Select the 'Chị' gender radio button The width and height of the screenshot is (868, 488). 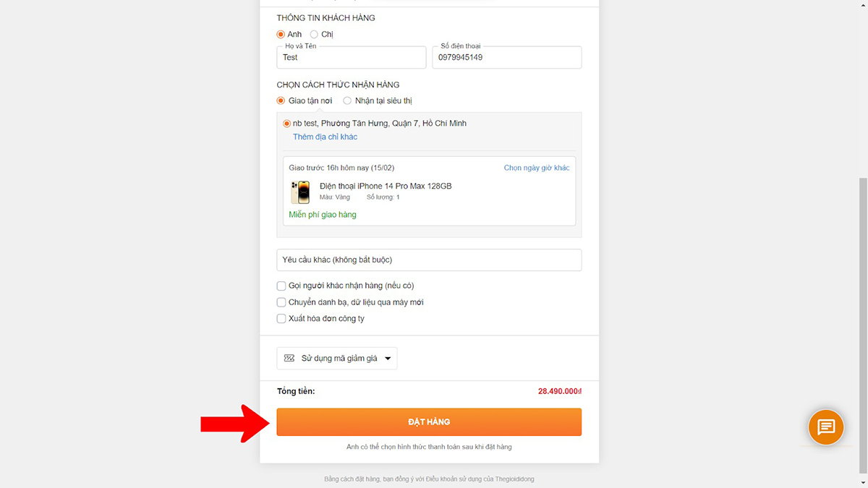(314, 34)
